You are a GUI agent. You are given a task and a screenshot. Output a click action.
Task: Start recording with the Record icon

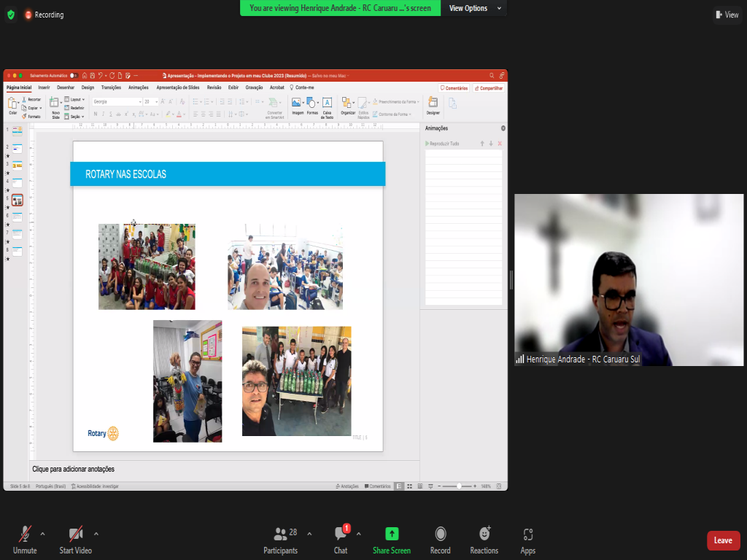click(x=440, y=534)
